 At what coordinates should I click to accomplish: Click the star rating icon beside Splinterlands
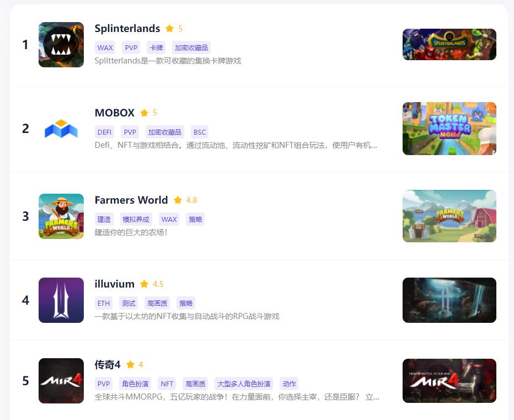[x=169, y=29]
